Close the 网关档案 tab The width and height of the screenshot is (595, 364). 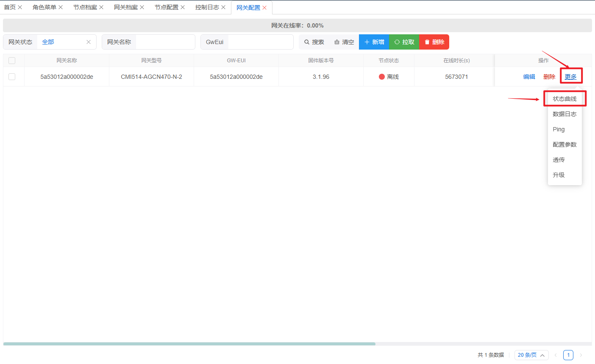click(142, 7)
